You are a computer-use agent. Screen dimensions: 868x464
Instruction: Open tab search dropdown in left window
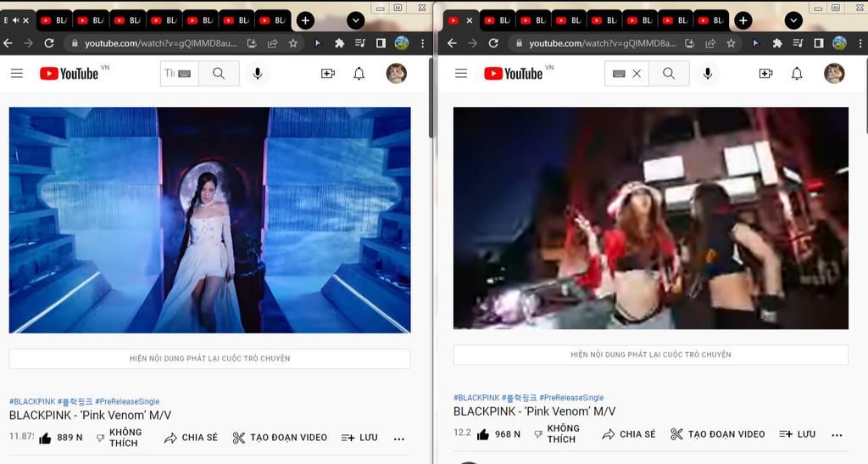[x=355, y=20]
